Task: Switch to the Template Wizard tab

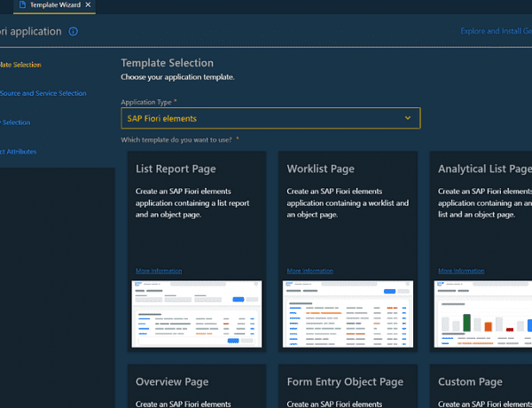Action: click(x=55, y=5)
